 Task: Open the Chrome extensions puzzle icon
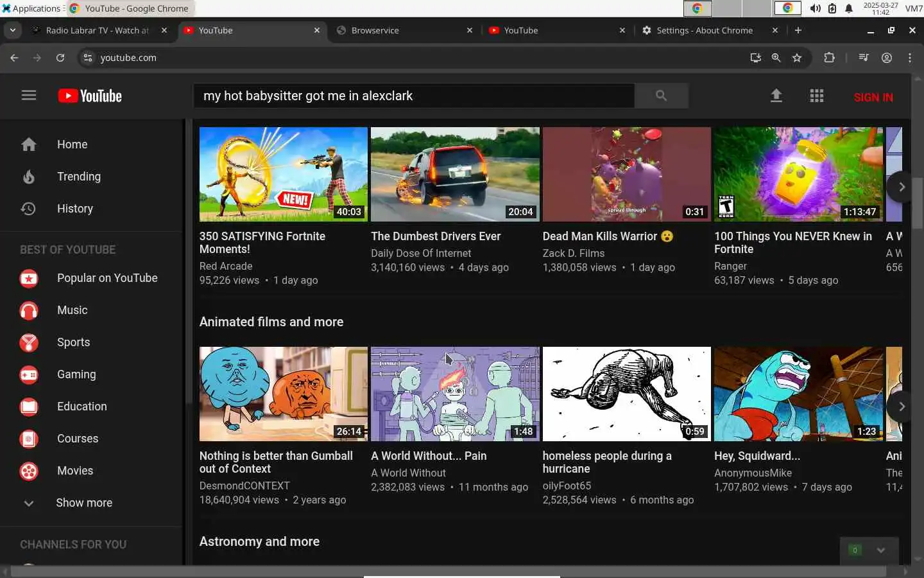[x=829, y=58]
